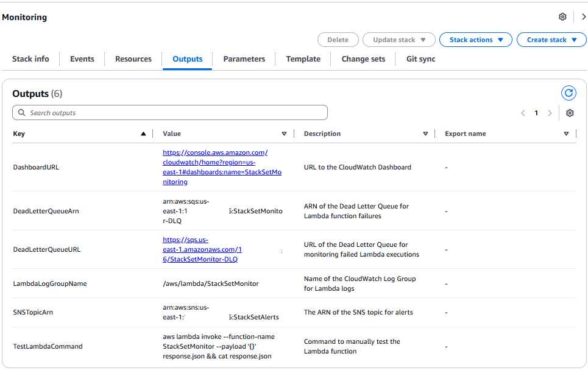The image size is (588, 370).
Task: Collapse the panel using right chevron
Action: (x=583, y=17)
